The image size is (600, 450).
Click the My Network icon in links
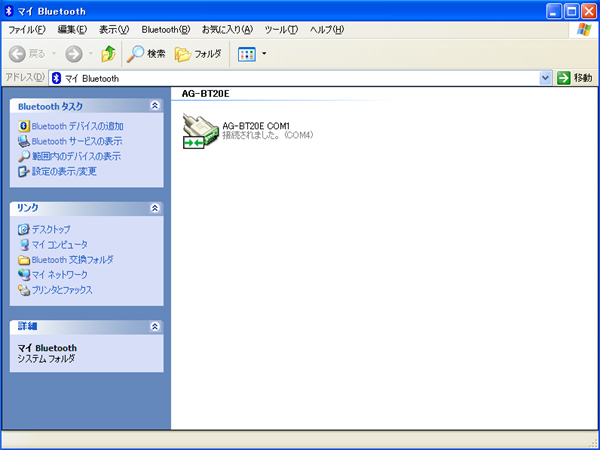[x=24, y=275]
